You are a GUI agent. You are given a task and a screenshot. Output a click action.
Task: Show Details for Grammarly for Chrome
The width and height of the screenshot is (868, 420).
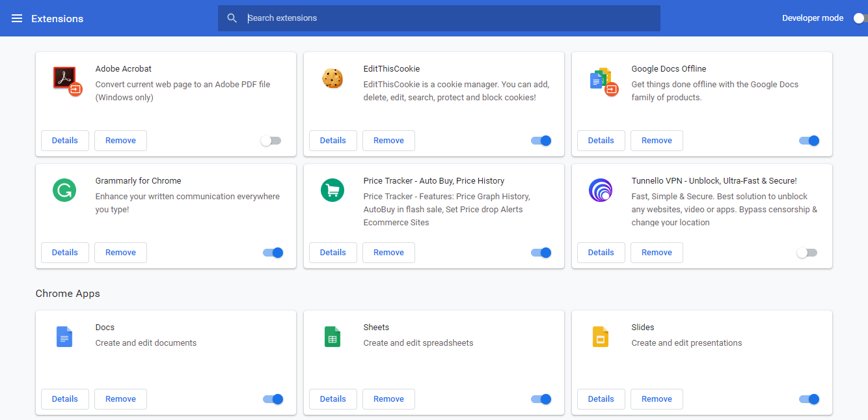[65, 253]
